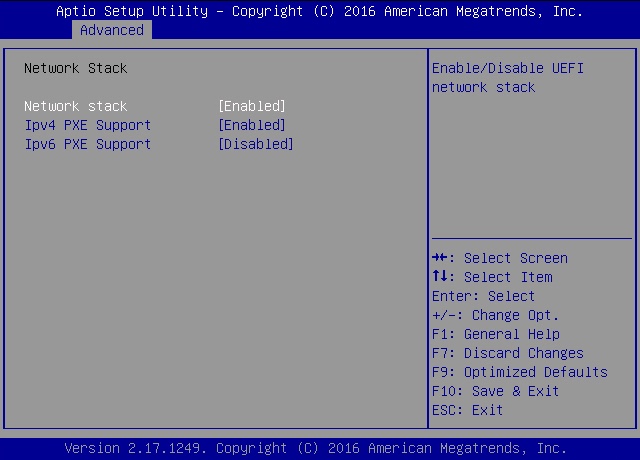Toggle the Network stack Enabled value
This screenshot has height=460, width=640.
(252, 106)
